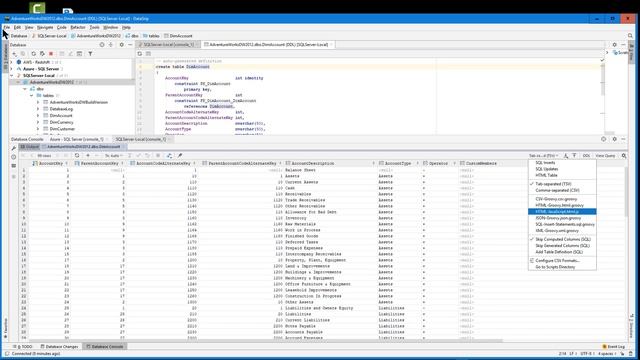Screen dimensions: 640x360
Task: Click the DDL button in results toolbar
Action: (x=586, y=156)
